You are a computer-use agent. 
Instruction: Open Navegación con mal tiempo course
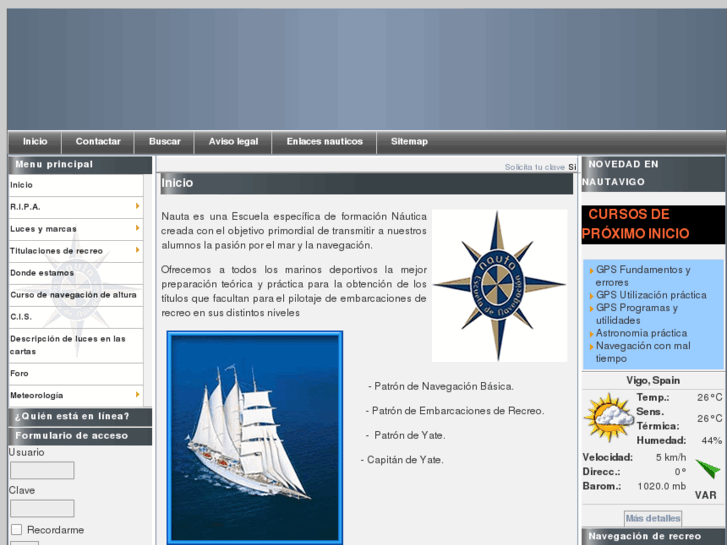pyautogui.click(x=643, y=352)
